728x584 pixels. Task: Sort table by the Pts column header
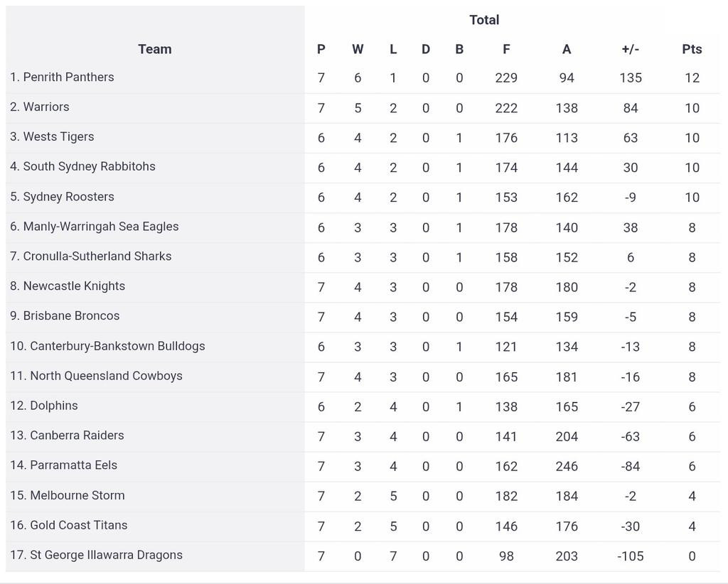point(692,49)
